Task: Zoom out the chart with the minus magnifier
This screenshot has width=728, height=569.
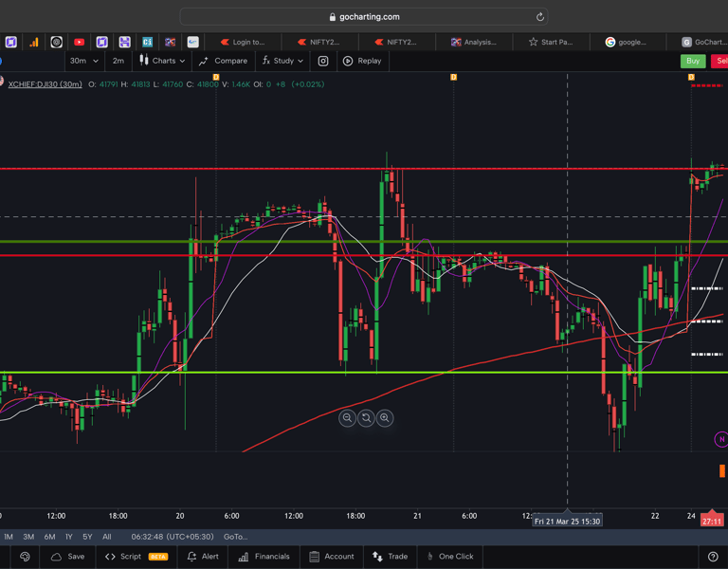Action: coord(347,418)
